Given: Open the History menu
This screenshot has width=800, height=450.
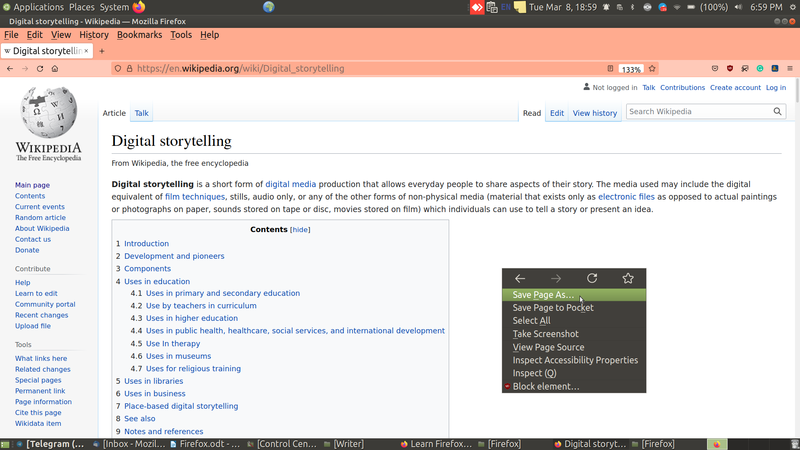Looking at the screenshot, I should pos(94,35).
